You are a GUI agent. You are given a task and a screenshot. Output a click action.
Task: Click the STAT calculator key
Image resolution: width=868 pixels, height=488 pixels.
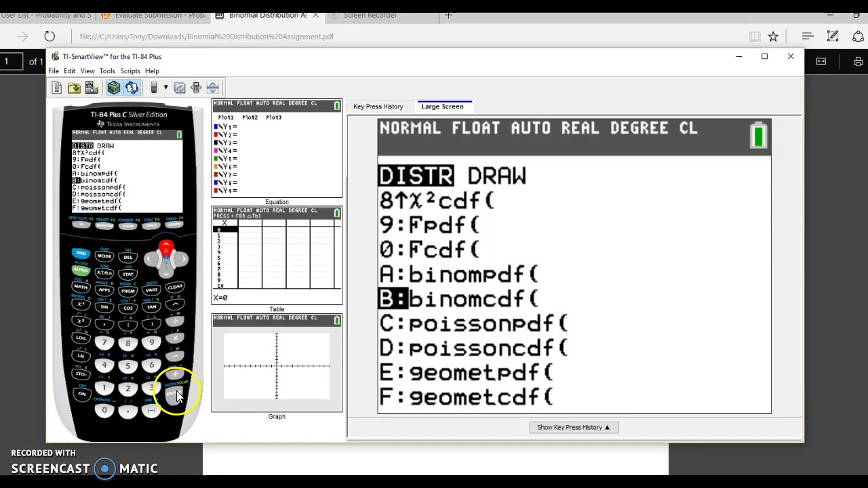pyautogui.click(x=127, y=274)
